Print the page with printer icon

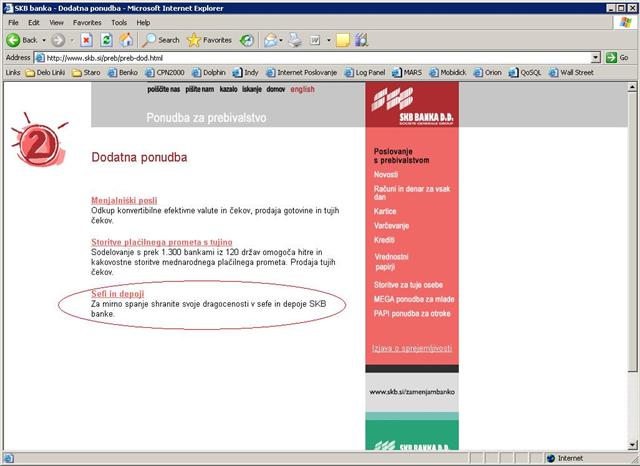[295, 40]
